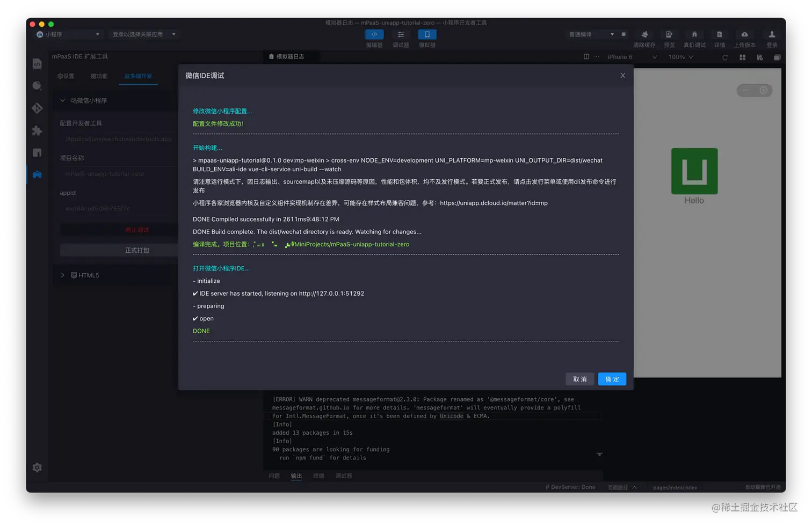The image size is (812, 527).
Task: Click the uniapp.dcloud.io matter link text
Action: coord(494,203)
